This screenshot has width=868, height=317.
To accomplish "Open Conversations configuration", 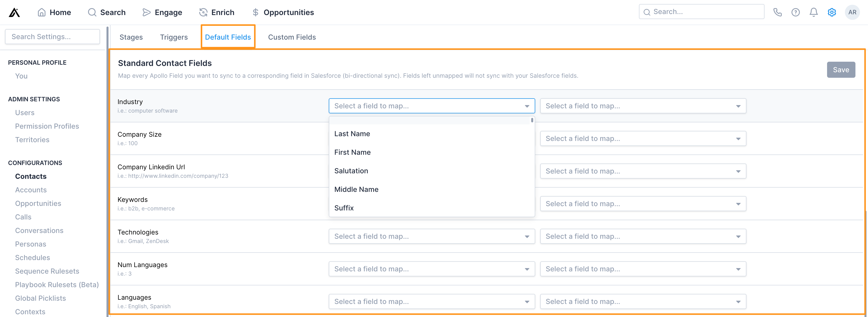I will point(39,230).
